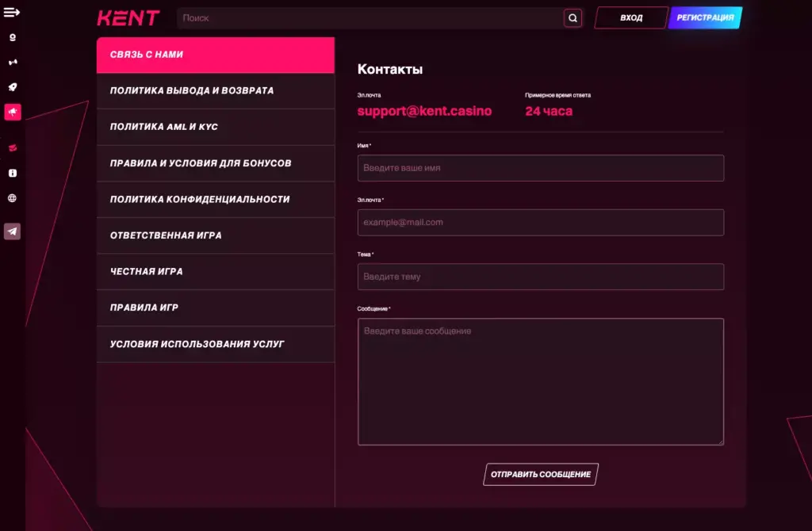
Task: Select the rocket icon in the sidebar
Action: click(11, 87)
